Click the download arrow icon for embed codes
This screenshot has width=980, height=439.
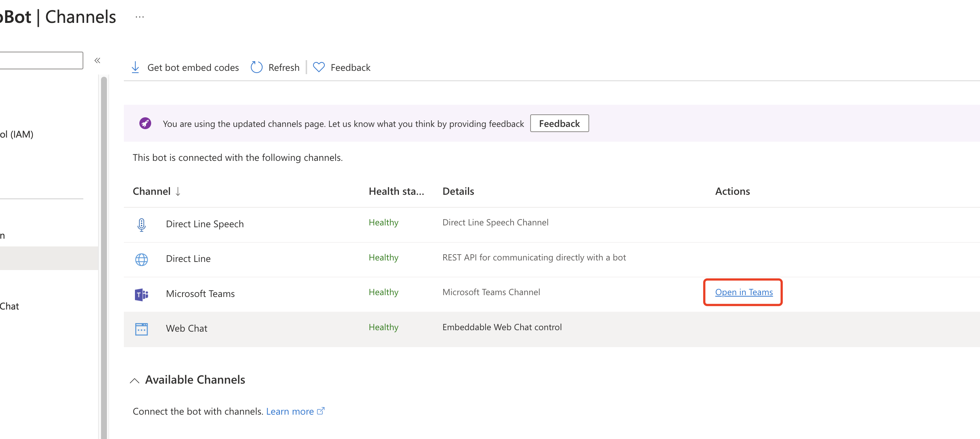pos(135,68)
